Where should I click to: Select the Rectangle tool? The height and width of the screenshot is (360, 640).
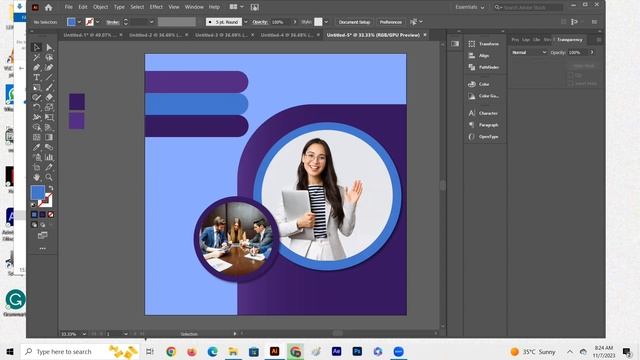pyautogui.click(x=36, y=87)
